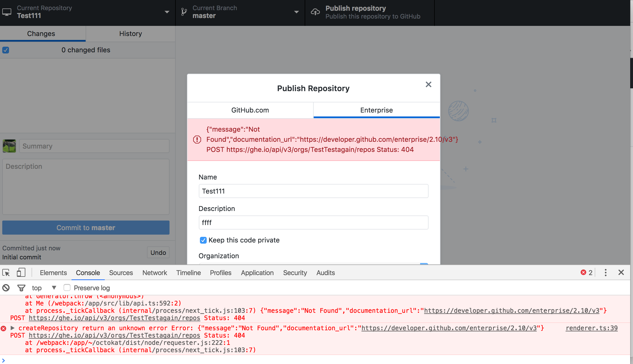
Task: Expand the createRepository error stack trace
Action: [x=12, y=328]
